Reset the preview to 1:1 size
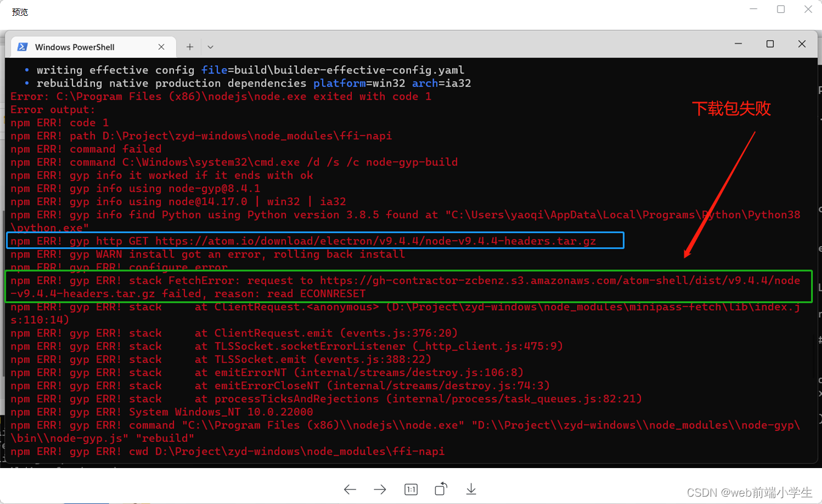 [411, 489]
